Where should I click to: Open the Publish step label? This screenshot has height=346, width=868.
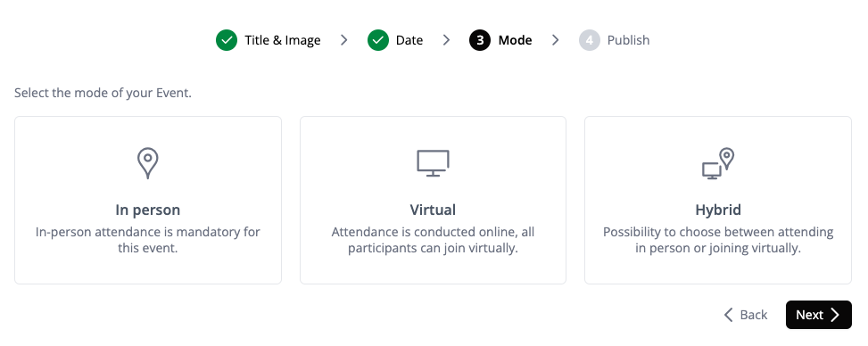[628, 40]
